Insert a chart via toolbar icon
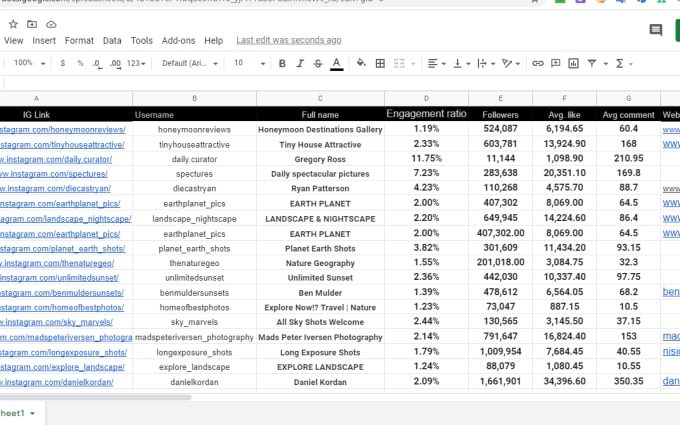Image resolution: width=680 pixels, height=425 pixels. [x=573, y=63]
